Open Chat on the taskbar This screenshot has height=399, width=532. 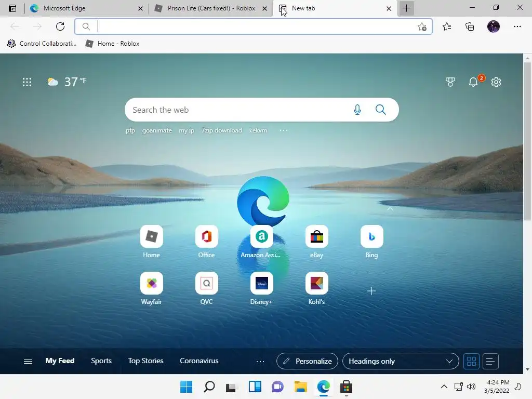click(x=277, y=387)
